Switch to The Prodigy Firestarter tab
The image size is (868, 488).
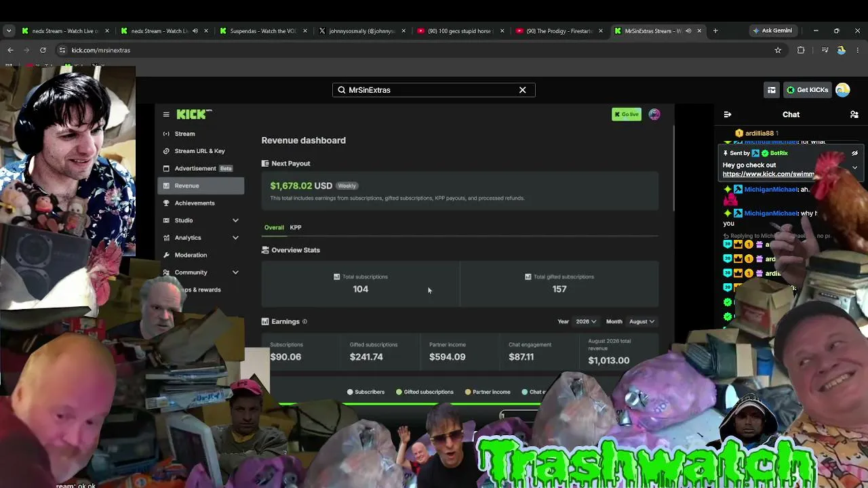point(559,30)
